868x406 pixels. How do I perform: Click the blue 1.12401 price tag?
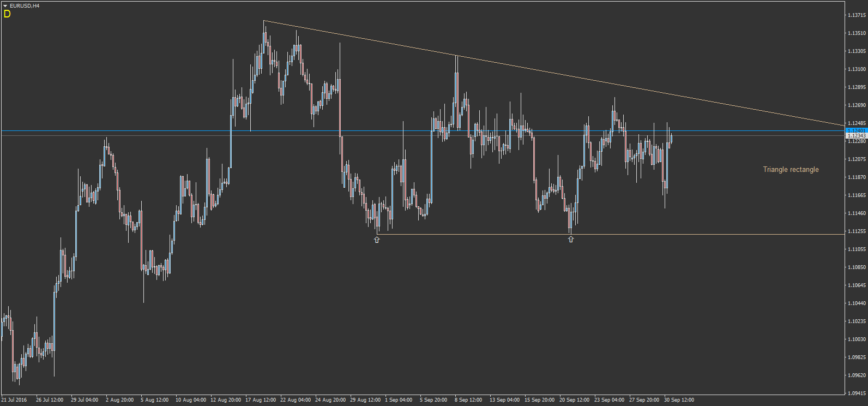point(857,130)
